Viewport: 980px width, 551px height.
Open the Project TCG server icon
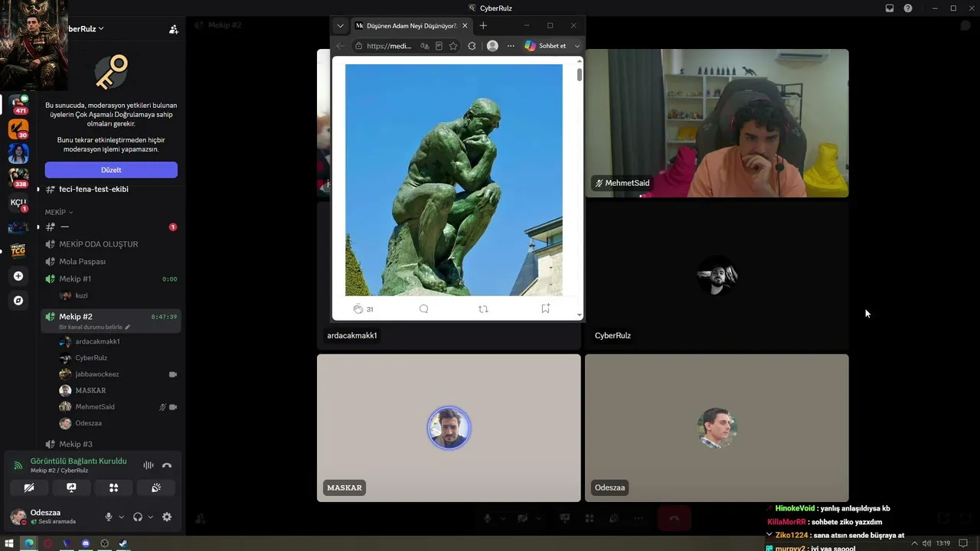pyautogui.click(x=18, y=251)
